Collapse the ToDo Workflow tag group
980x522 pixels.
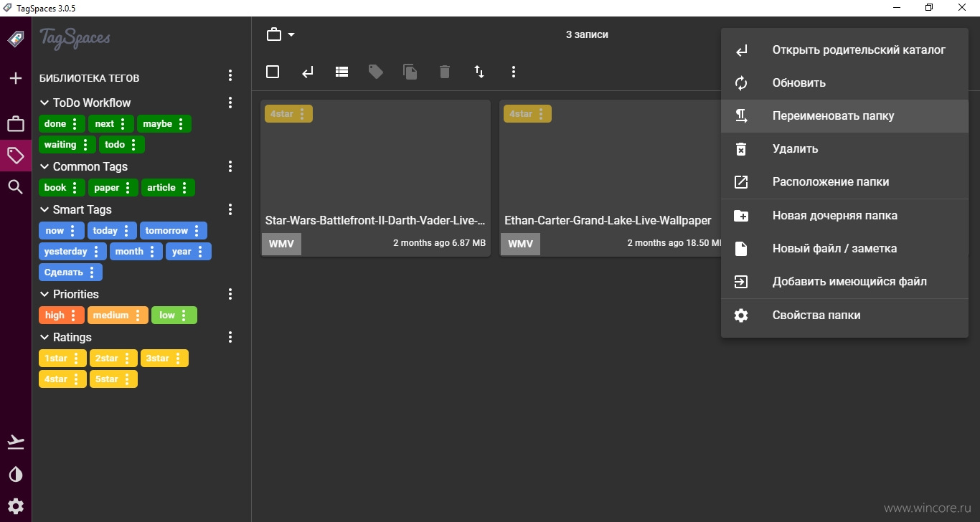click(44, 103)
